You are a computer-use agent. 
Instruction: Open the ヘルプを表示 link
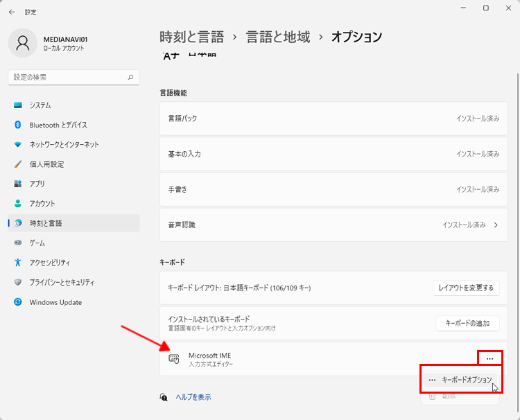193,397
